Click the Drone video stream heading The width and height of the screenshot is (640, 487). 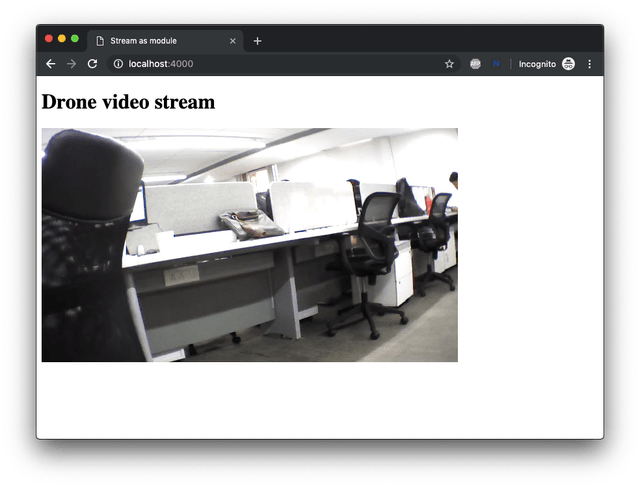tap(128, 102)
